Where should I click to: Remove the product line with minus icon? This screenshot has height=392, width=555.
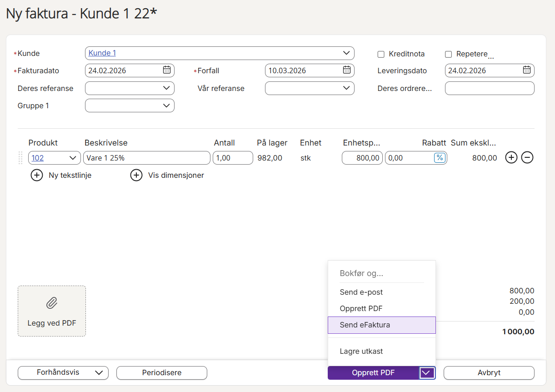[527, 158]
